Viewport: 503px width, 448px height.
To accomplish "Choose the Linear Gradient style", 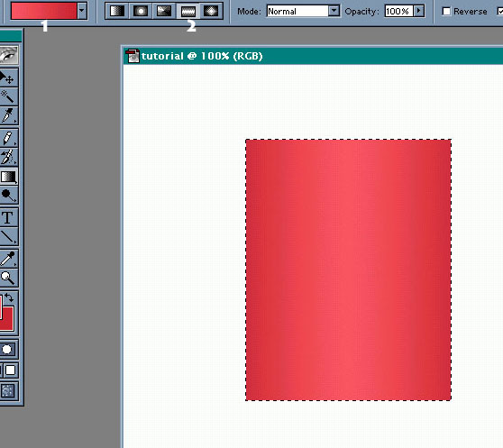I will [117, 11].
